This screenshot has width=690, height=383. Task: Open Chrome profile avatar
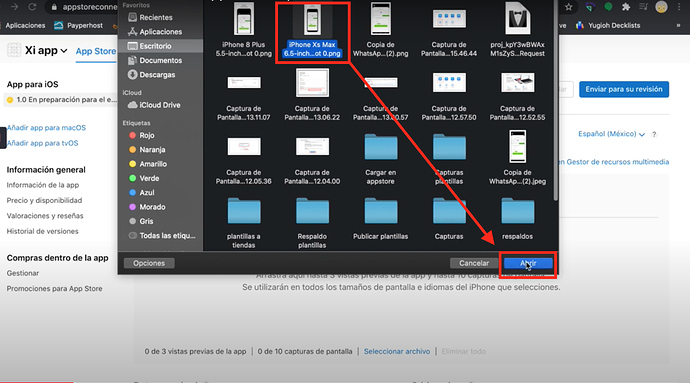661,7
